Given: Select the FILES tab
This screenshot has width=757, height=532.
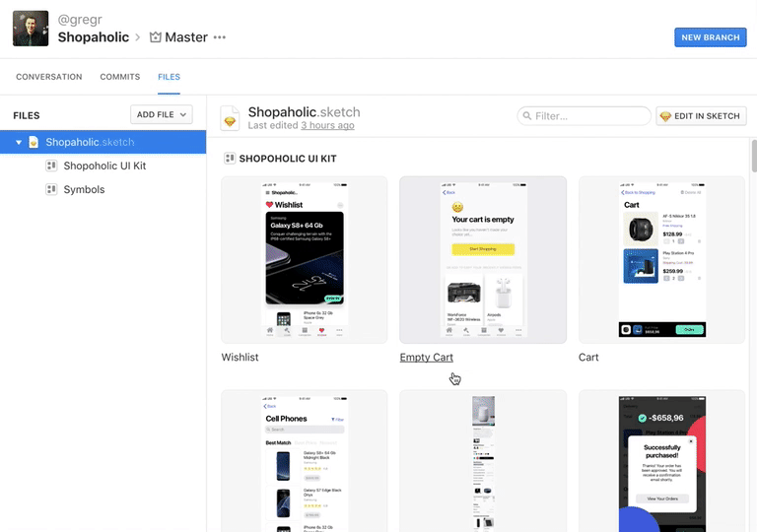Looking at the screenshot, I should 169,77.
